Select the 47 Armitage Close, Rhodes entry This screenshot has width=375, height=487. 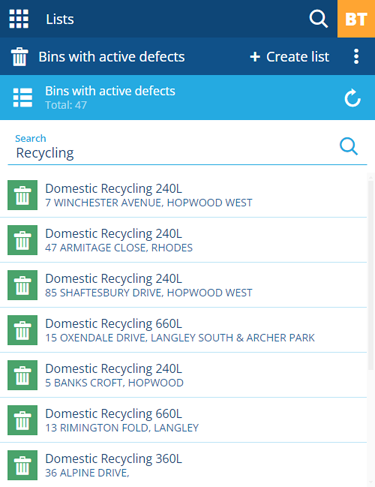[183, 240]
